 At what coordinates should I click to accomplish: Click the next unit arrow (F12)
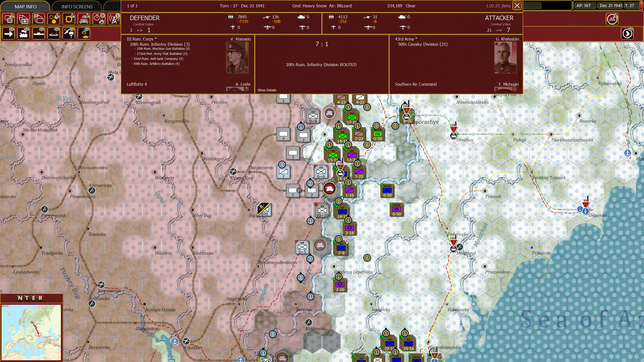coord(627,33)
